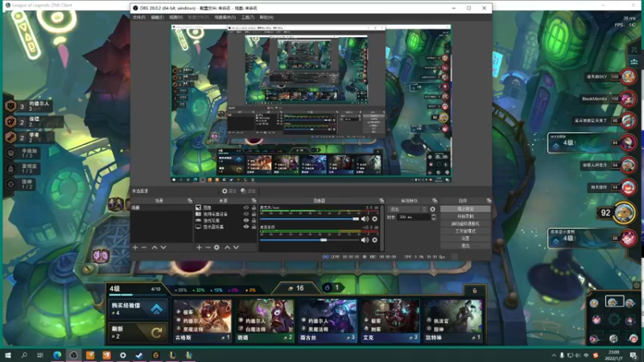This screenshot has height=362, width=644.
Task: Buy the Lulu champion card for 2 gold
Action: pyautogui.click(x=266, y=321)
